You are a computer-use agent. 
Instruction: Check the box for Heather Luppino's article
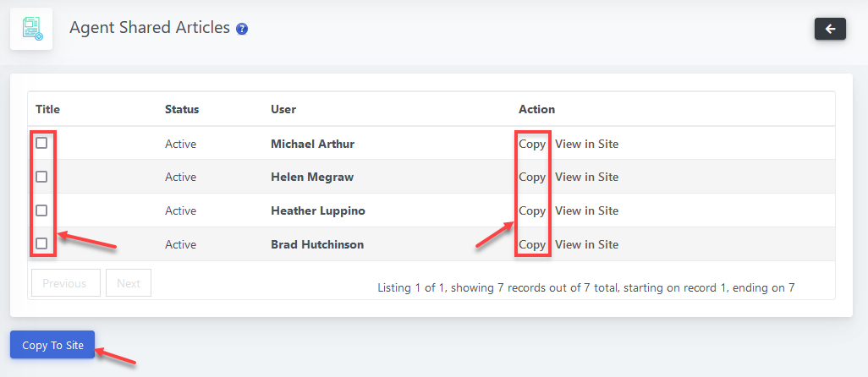(41, 210)
